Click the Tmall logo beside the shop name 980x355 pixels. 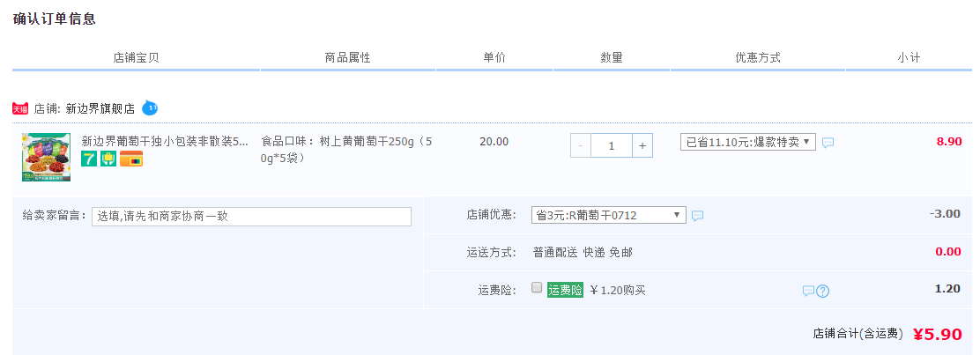pos(20,108)
